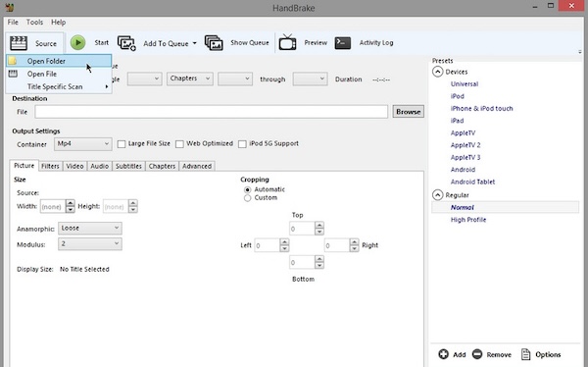Increase the Right crop stepper
Screen dimensions: 588x367
354,242
